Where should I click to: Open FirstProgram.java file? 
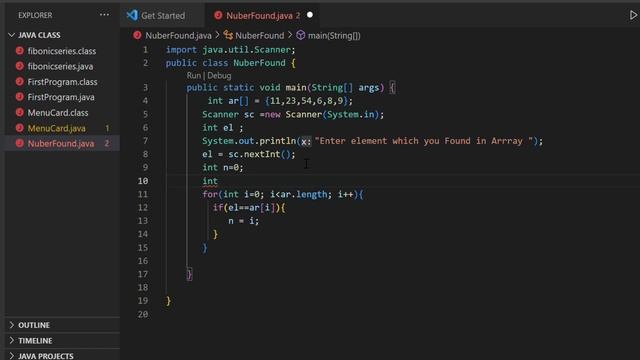tap(61, 97)
